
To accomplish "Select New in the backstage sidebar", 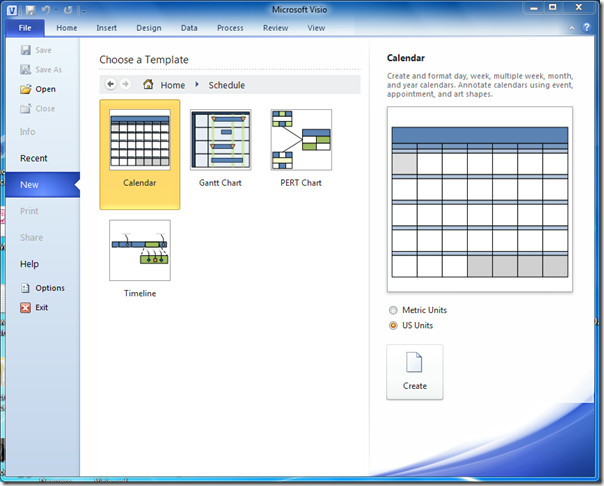I will pyautogui.click(x=43, y=185).
